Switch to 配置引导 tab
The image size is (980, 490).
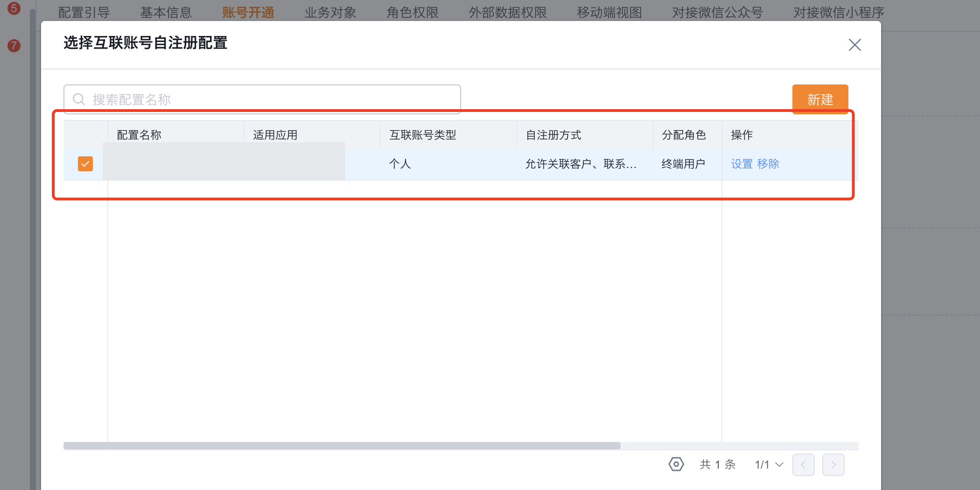click(84, 13)
